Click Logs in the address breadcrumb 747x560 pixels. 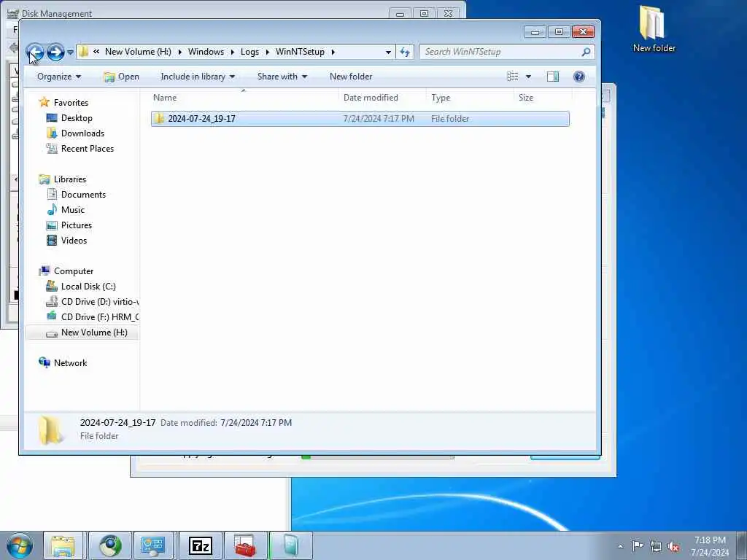pyautogui.click(x=249, y=52)
